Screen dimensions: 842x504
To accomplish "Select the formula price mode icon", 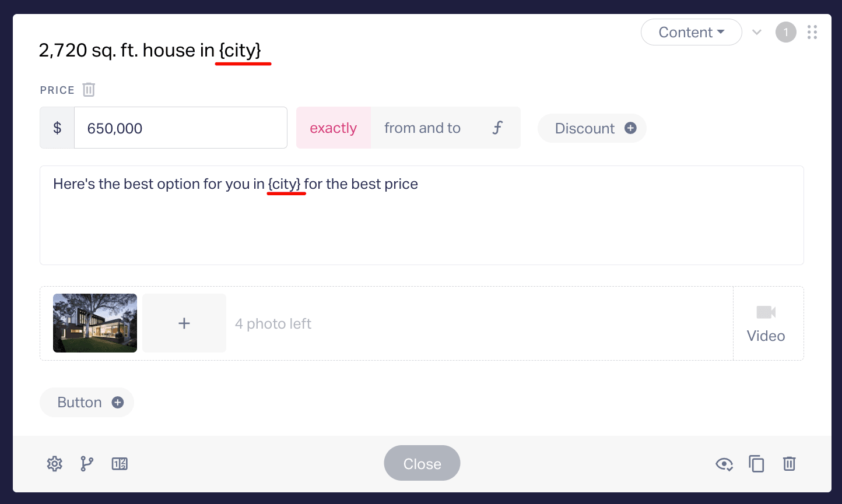I will pyautogui.click(x=497, y=128).
